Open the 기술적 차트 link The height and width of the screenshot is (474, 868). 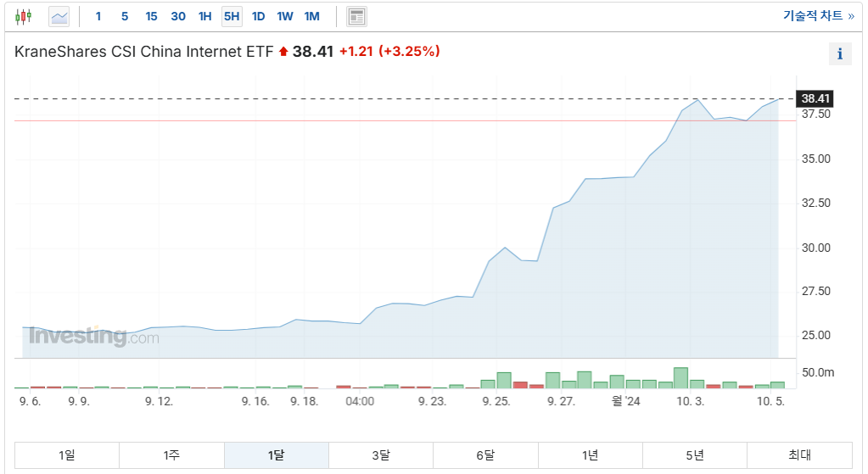[819, 15]
